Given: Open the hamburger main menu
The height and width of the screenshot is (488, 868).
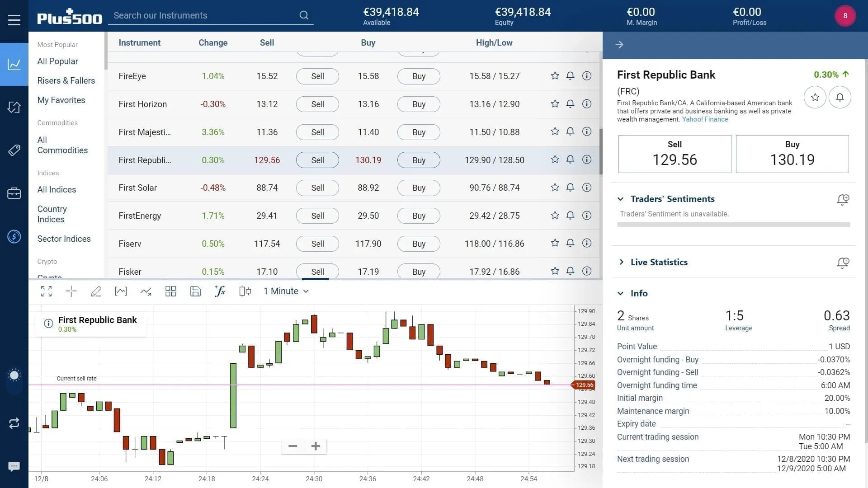Looking at the screenshot, I should click(14, 20).
